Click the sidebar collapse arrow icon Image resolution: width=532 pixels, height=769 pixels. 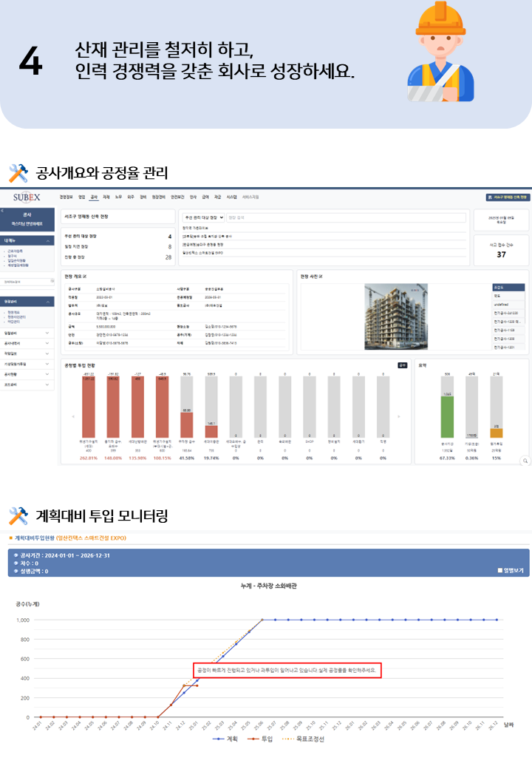(x=3, y=211)
